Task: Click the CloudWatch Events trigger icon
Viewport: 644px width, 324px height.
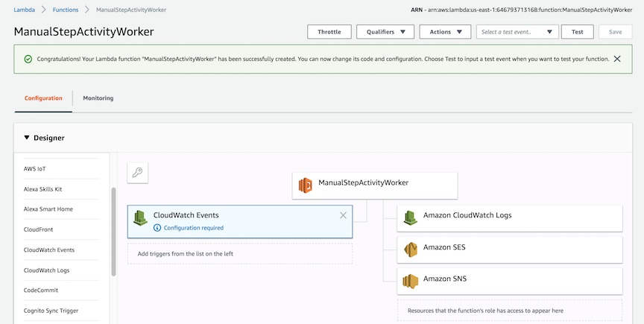Action: (x=140, y=218)
